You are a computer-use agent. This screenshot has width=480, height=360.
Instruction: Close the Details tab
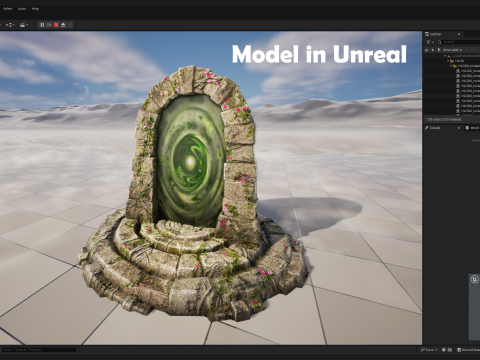[x=459, y=128]
